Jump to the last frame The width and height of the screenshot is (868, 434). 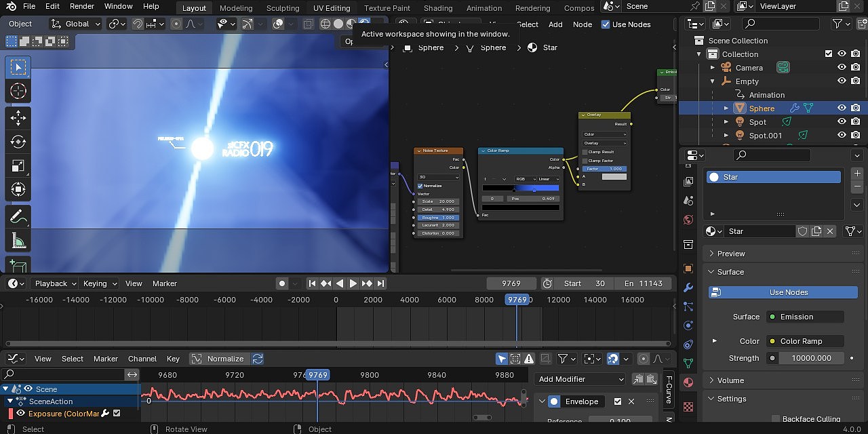click(380, 283)
